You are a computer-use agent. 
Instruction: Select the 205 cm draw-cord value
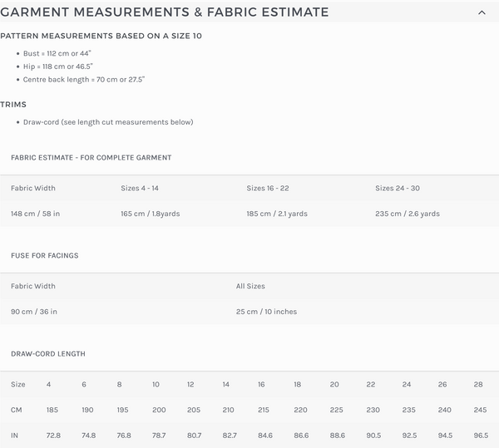194,410
